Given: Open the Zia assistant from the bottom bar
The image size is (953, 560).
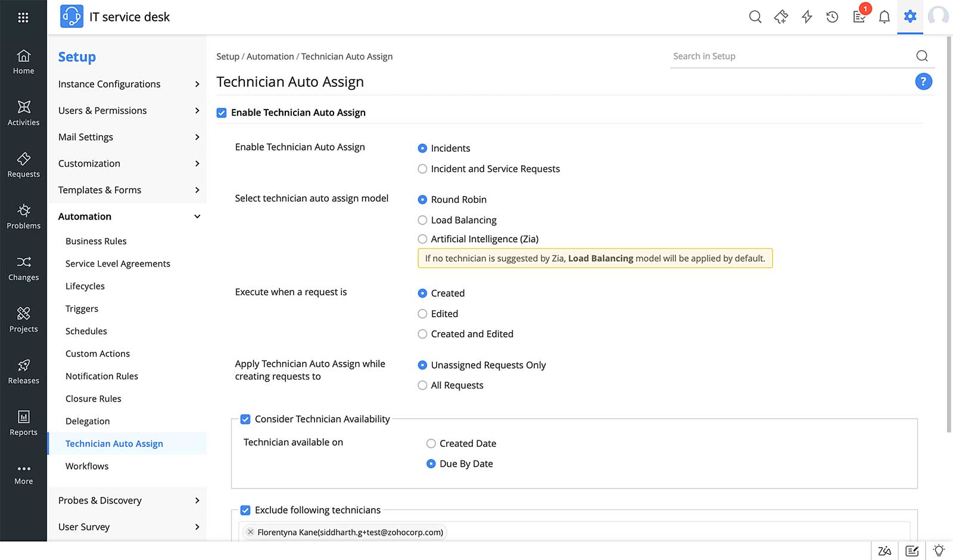Looking at the screenshot, I should tap(885, 550).
